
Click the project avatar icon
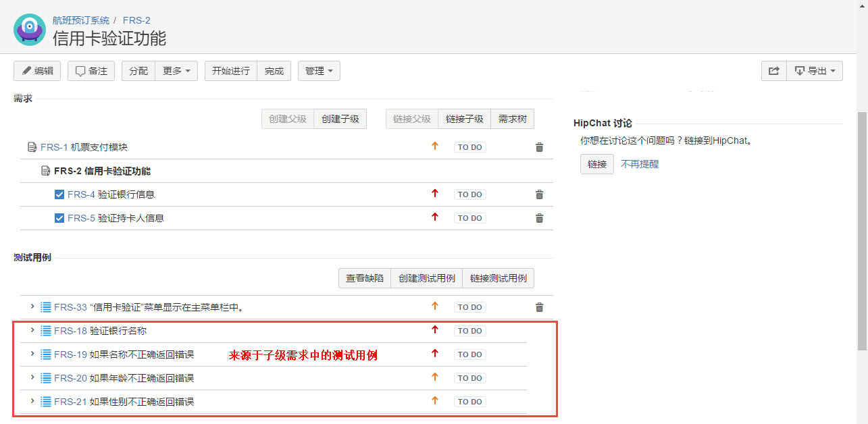tap(30, 30)
